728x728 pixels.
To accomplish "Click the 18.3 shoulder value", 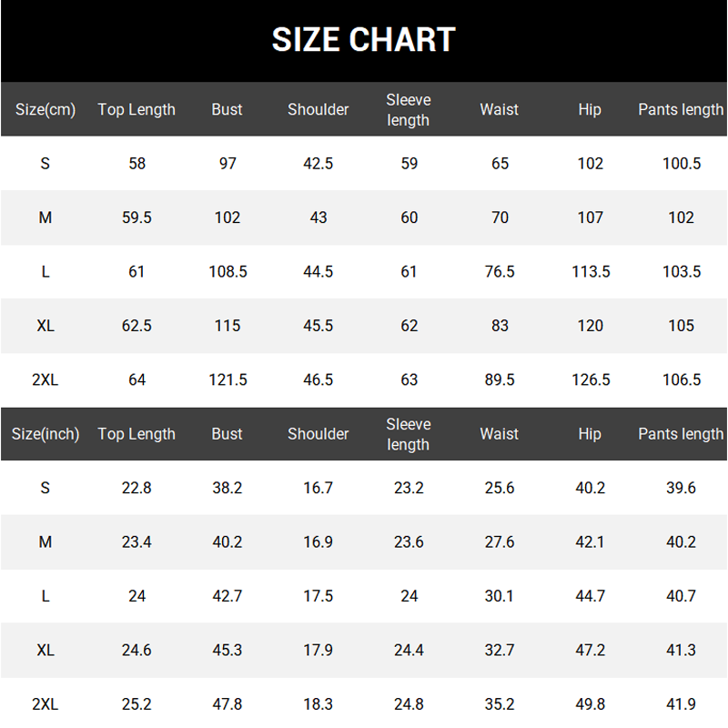I will (318, 704).
